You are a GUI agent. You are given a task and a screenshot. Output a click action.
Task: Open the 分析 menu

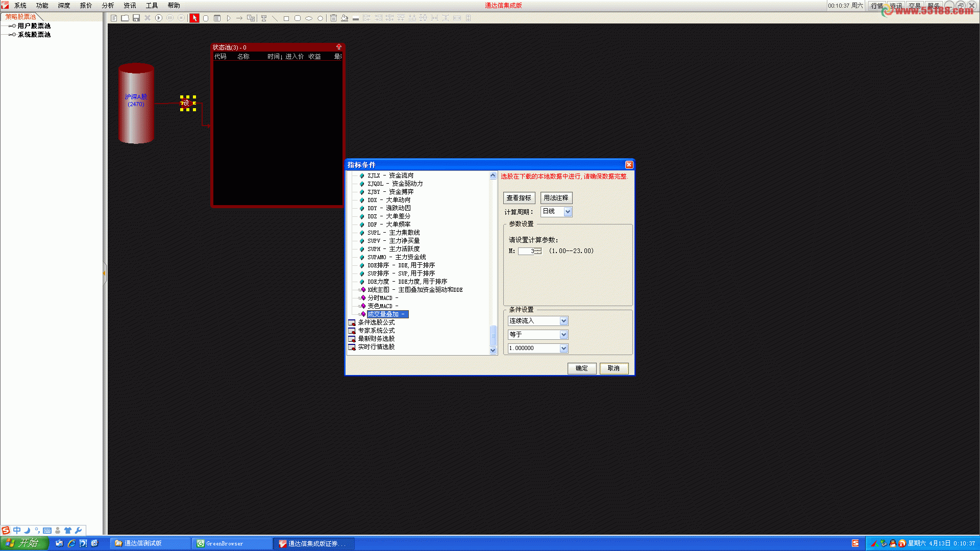click(x=108, y=6)
